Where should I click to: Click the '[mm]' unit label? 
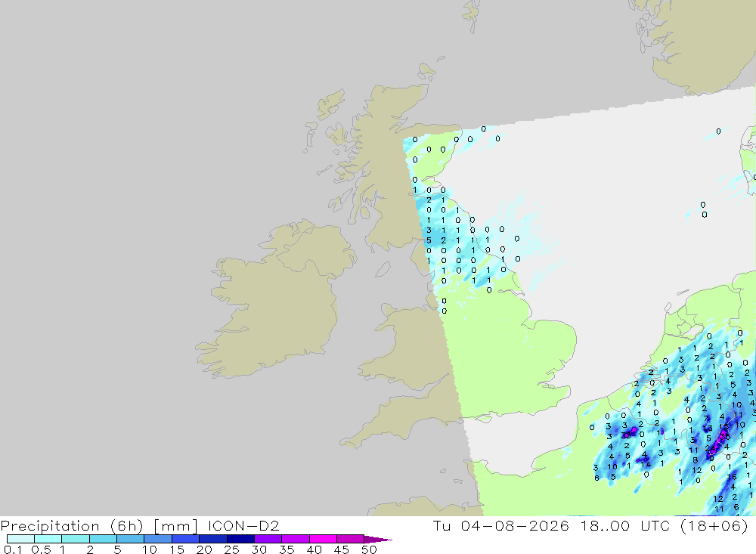pyautogui.click(x=175, y=525)
